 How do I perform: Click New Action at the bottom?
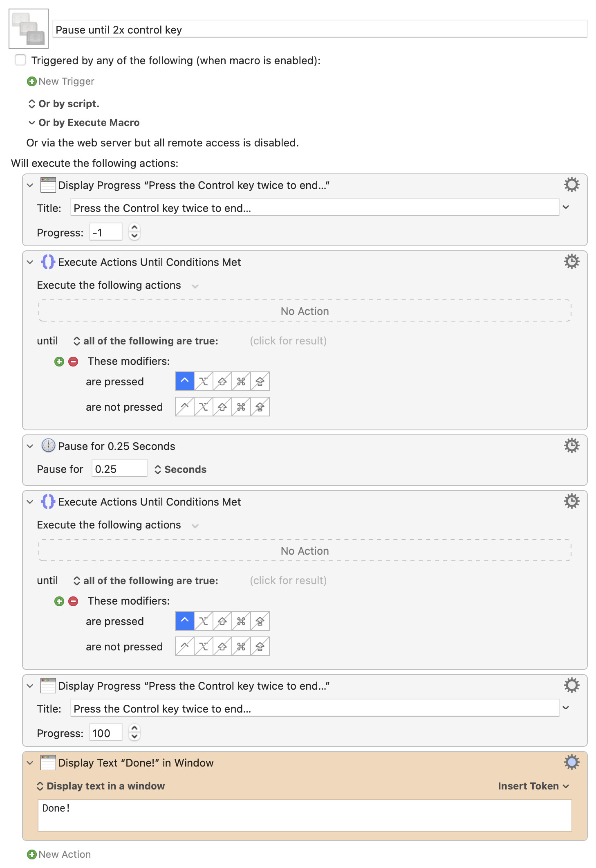click(x=59, y=855)
